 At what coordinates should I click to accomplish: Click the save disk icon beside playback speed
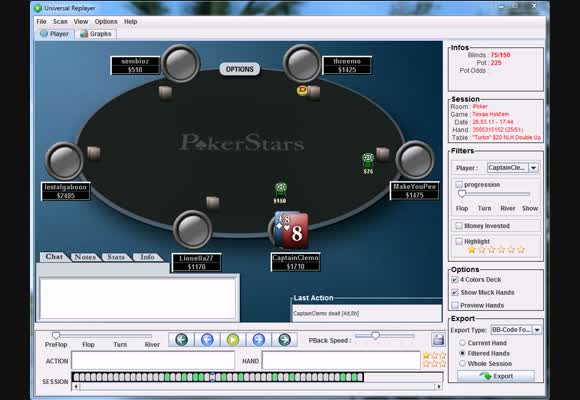click(x=438, y=340)
